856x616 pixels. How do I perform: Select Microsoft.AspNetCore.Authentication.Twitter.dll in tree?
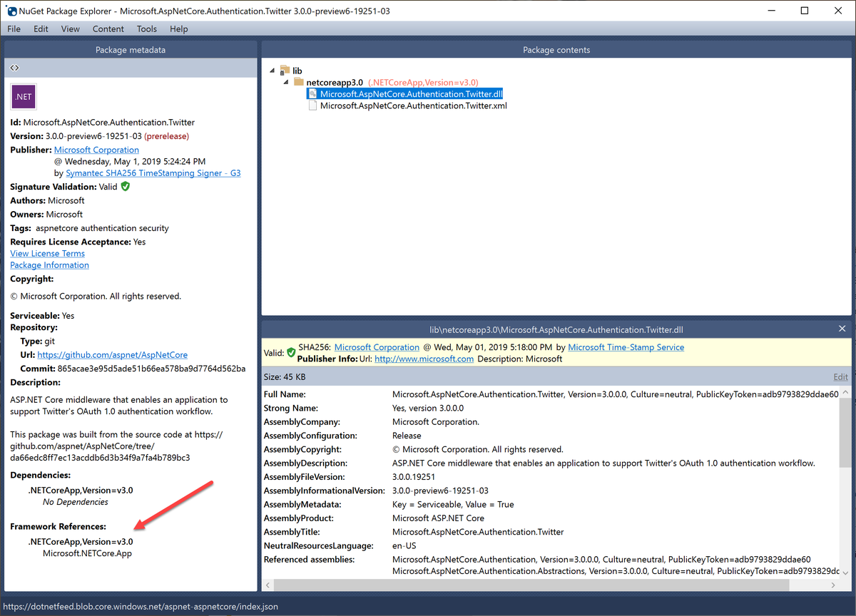tap(413, 93)
